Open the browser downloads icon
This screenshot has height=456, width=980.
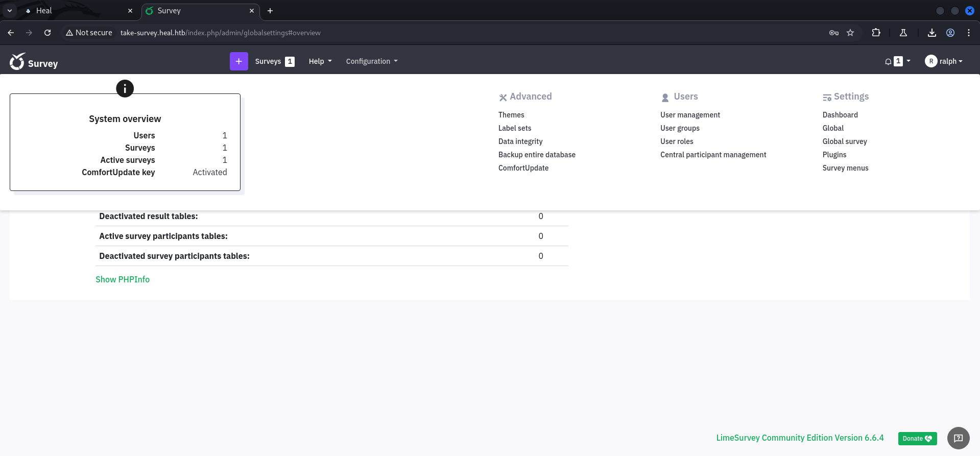tap(932, 33)
